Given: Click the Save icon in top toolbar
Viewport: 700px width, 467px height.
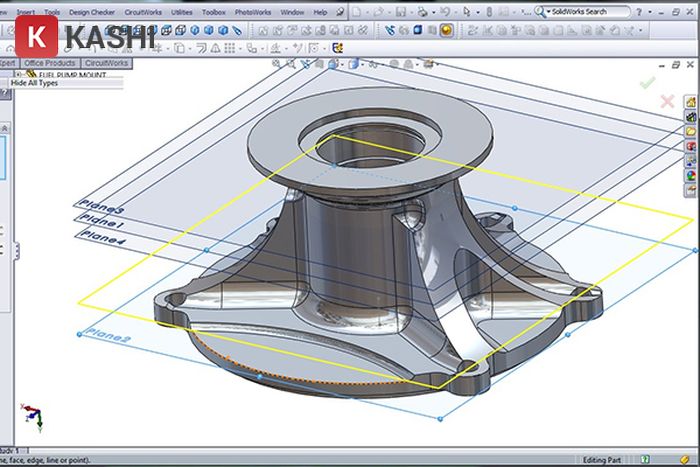Looking at the screenshot, I should coord(400,13).
